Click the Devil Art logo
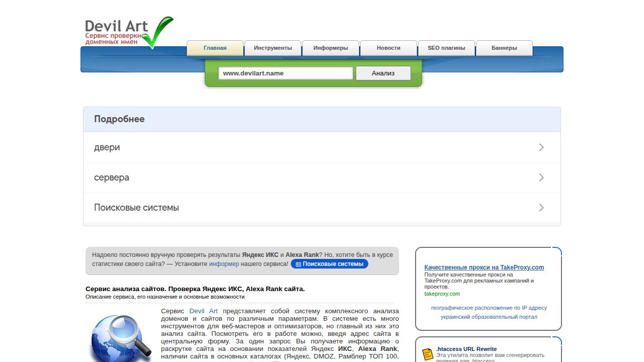Viewport: 644px width, 362px height. click(129, 32)
